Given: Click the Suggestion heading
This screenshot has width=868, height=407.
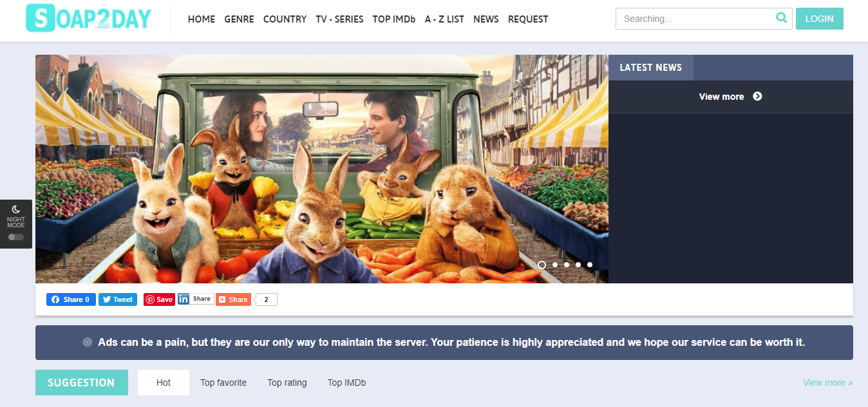Looking at the screenshot, I should [82, 383].
